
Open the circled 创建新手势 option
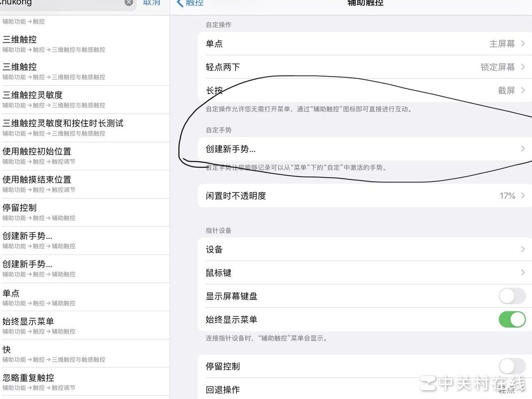tap(365, 149)
